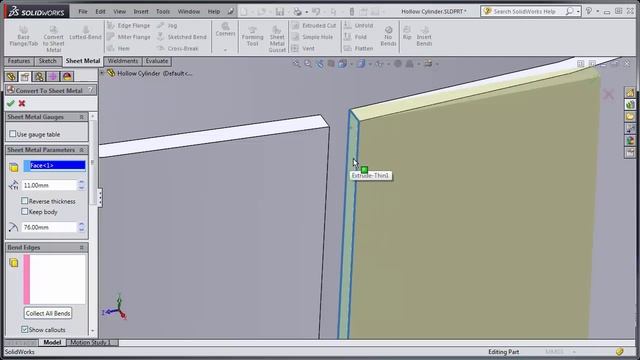Image resolution: width=640 pixels, height=360 pixels.
Task: Open the Insert menu
Action: point(141,11)
